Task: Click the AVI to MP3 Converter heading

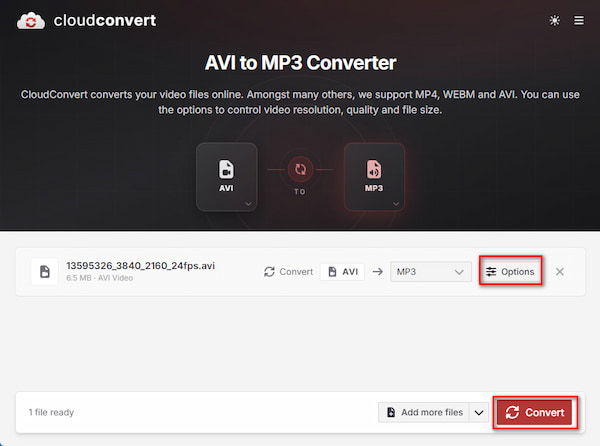Action: point(300,63)
